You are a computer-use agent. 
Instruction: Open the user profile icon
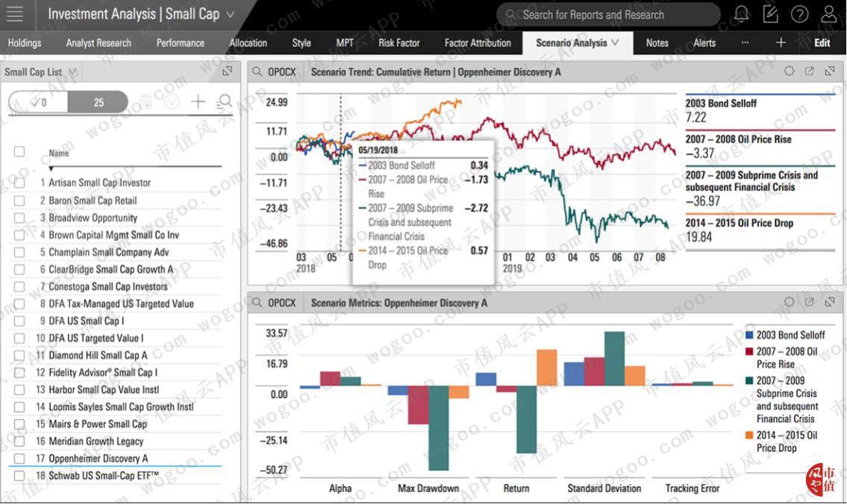pyautogui.click(x=828, y=13)
